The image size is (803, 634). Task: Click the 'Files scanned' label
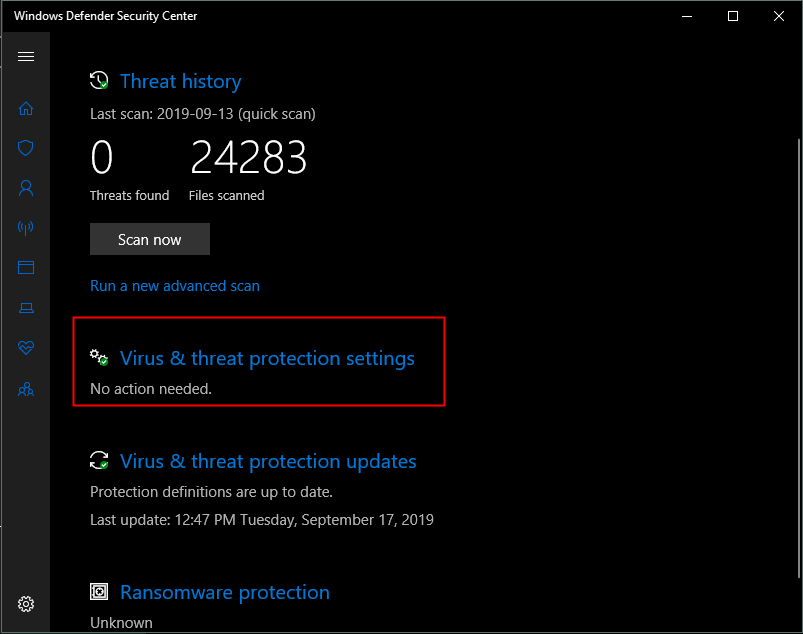[x=227, y=196]
